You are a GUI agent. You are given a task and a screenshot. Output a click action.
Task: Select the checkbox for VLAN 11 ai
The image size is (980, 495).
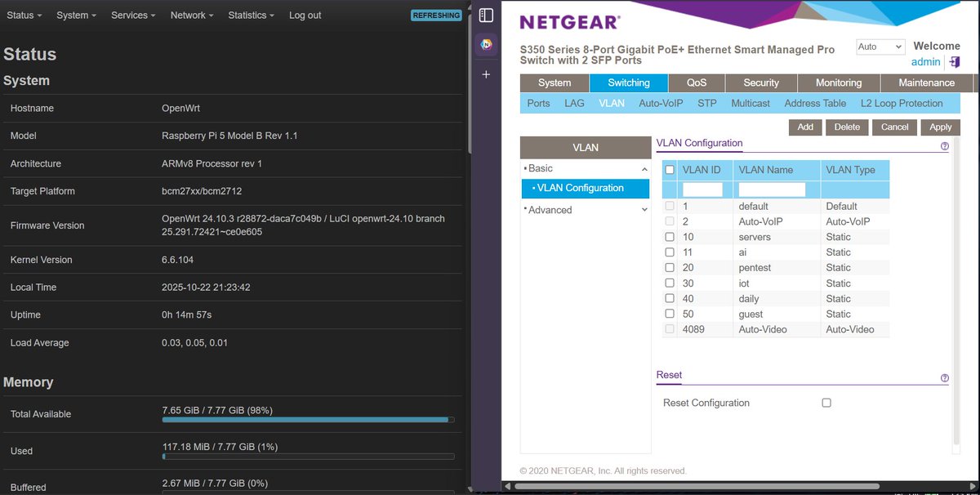pyautogui.click(x=670, y=252)
